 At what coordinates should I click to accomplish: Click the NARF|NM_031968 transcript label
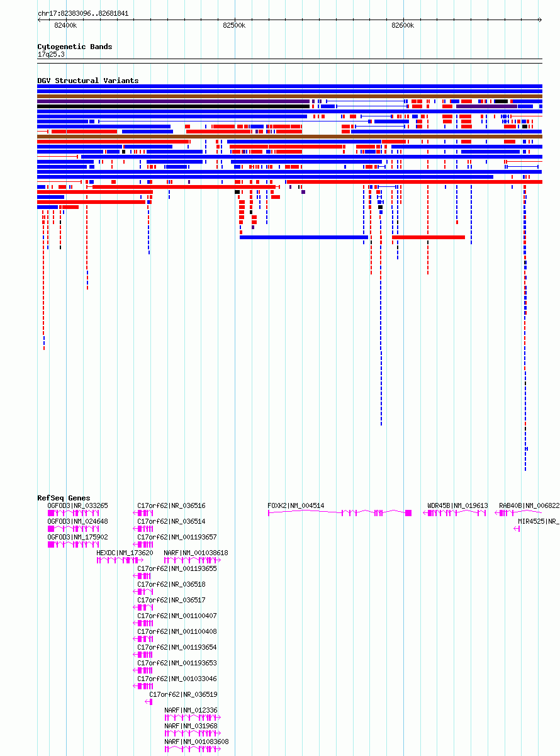coord(191,726)
